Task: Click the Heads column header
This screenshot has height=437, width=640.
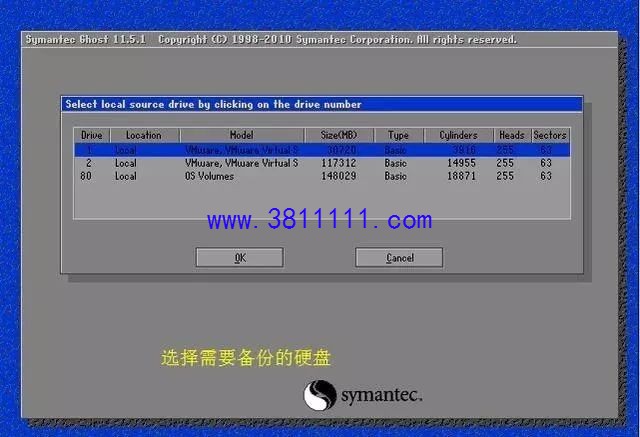Action: 512,135
